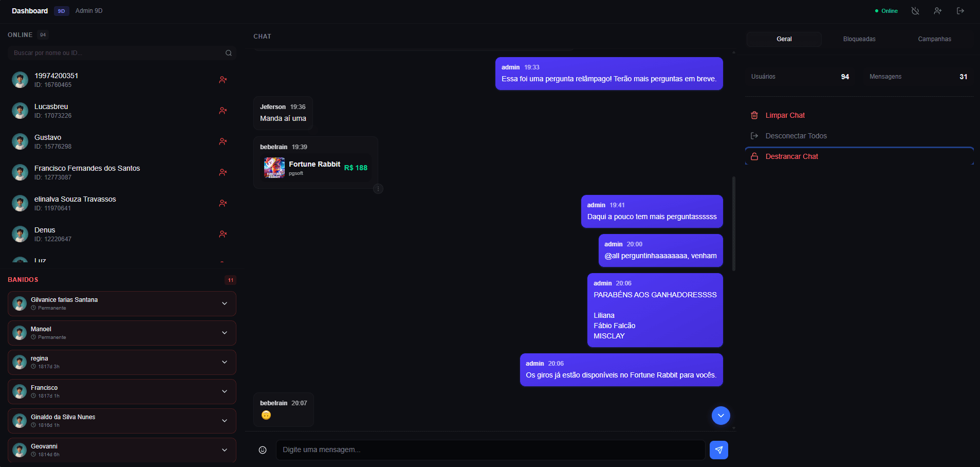The image size is (980, 467).
Task: Click the trash icon next to Limpar Chat
Action: click(755, 115)
